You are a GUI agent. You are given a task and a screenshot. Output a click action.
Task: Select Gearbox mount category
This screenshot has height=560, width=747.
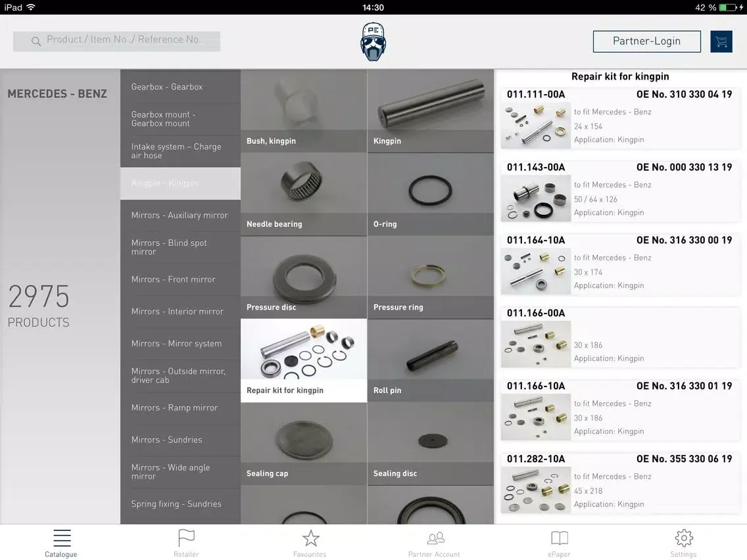(181, 119)
